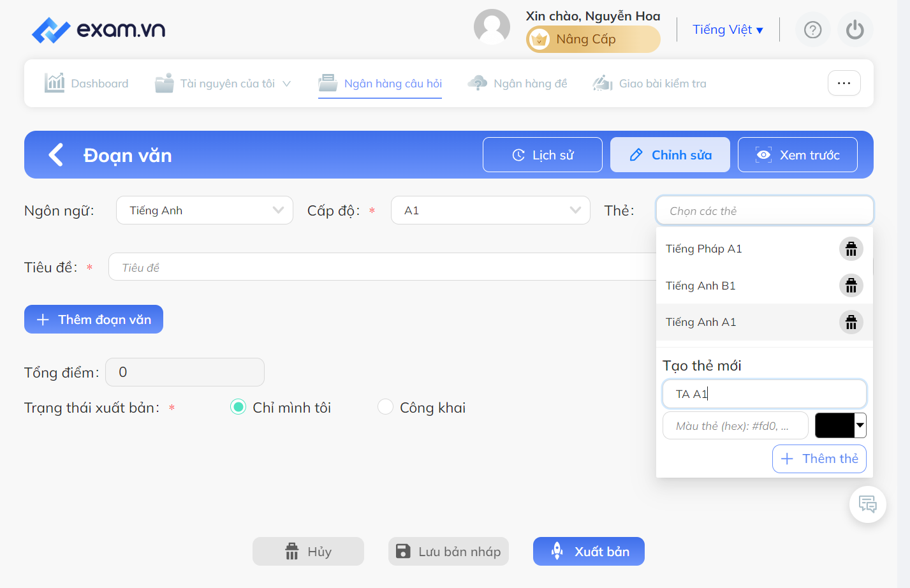The height and width of the screenshot is (588, 910).
Task: Click the Hủy cancel button
Action: click(308, 552)
